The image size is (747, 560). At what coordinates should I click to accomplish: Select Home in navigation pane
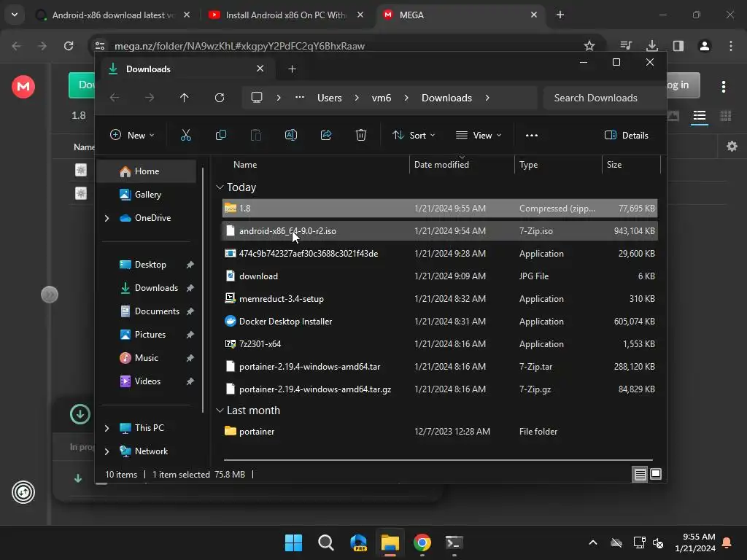[x=146, y=171]
